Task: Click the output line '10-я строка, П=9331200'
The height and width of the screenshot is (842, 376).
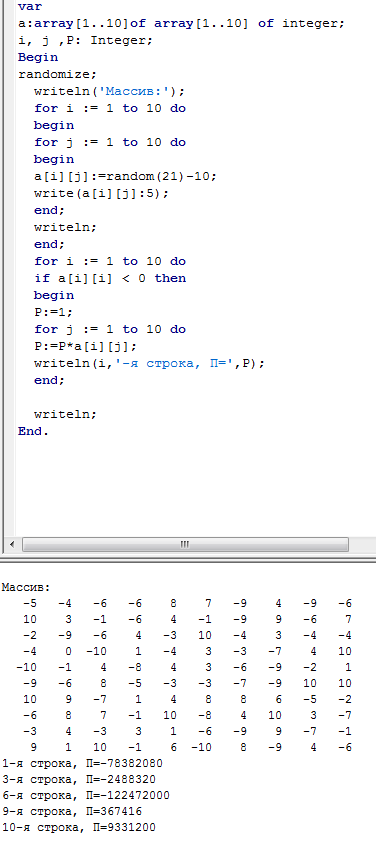Action: pyautogui.click(x=79, y=828)
